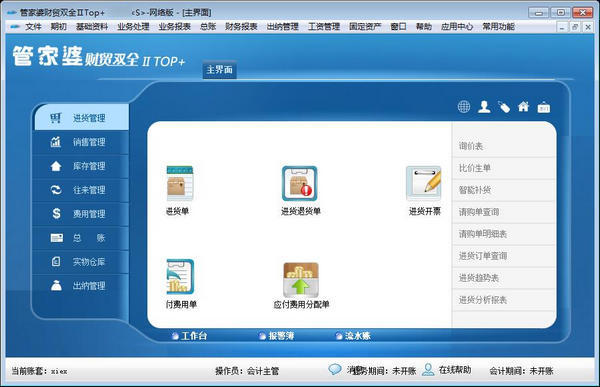Viewport: 600px width, 387px height.
Task: Open the 窗口 menu
Action: [x=398, y=26]
